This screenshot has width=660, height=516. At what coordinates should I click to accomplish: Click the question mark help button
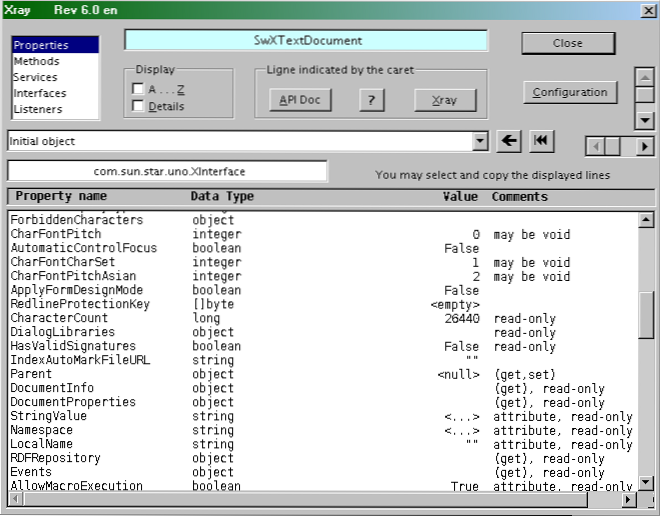pos(371,100)
